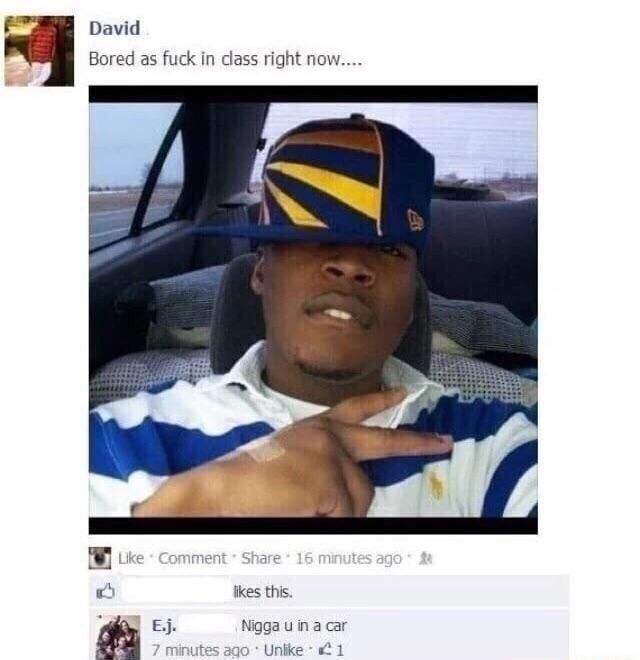The width and height of the screenshot is (640, 660).
Task: Click the David name link
Action: (x=115, y=29)
